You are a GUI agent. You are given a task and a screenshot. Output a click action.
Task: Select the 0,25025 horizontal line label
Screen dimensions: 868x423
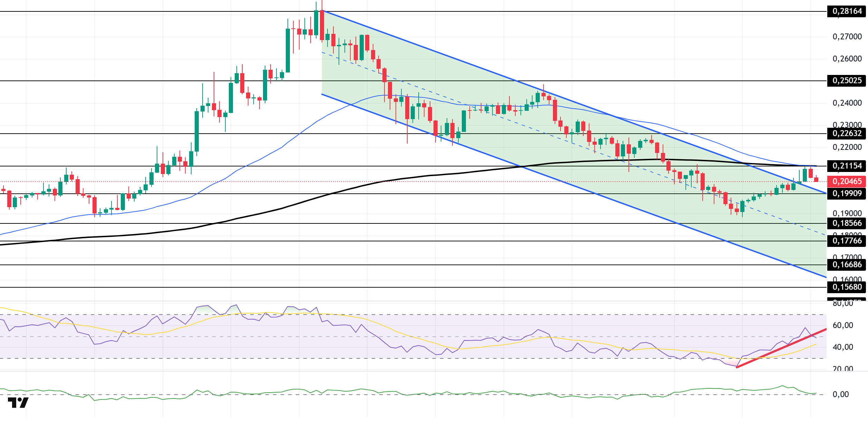pyautogui.click(x=847, y=81)
